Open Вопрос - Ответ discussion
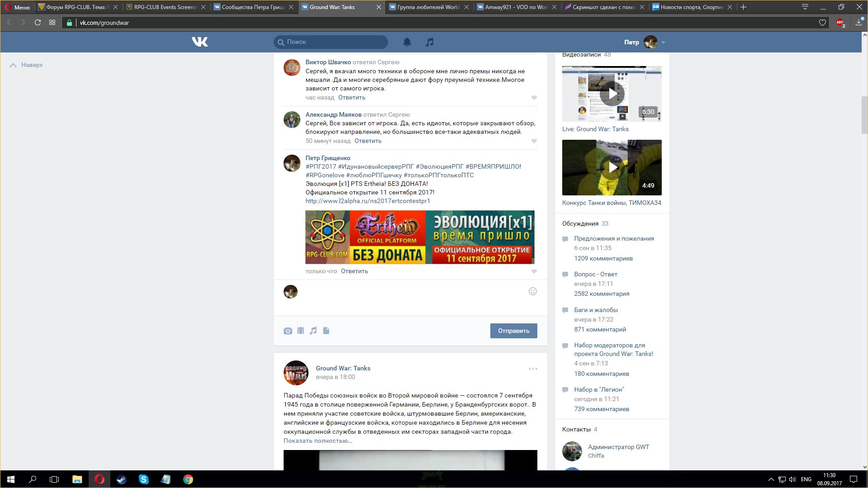The image size is (868, 488). [x=596, y=274]
